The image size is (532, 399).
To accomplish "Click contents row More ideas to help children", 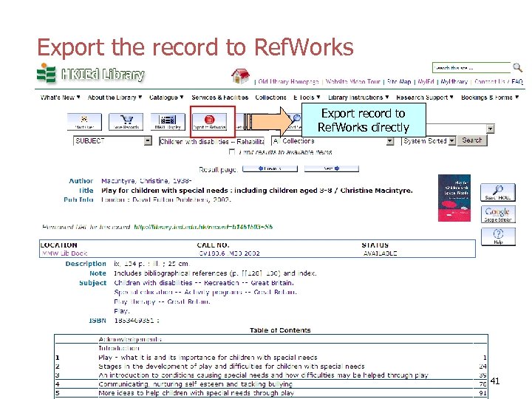I will (x=270, y=393).
